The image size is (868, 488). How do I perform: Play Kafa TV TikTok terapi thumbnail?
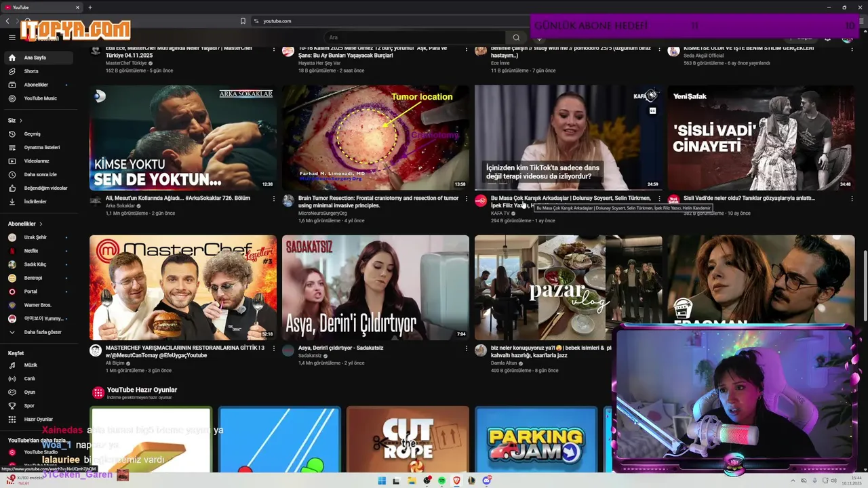point(568,138)
